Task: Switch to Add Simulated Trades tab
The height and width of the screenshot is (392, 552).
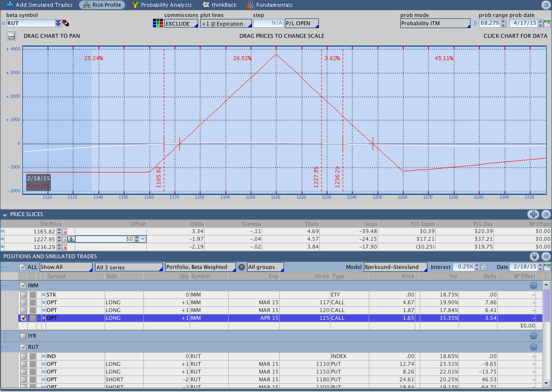Action: click(39, 5)
